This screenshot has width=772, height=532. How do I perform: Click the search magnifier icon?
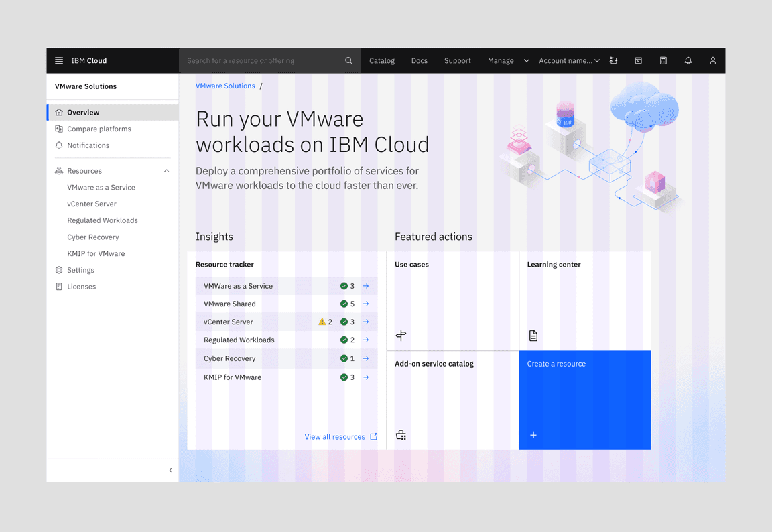tap(348, 60)
